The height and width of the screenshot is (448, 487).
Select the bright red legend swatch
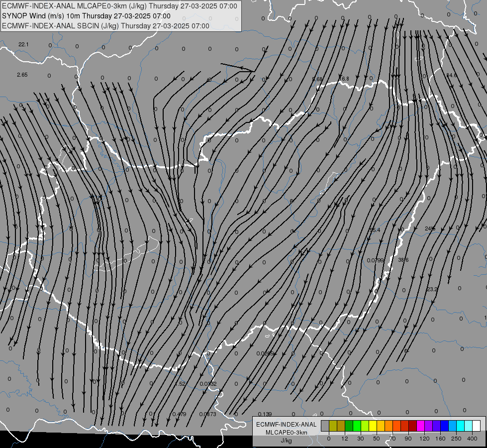pyautogui.click(x=405, y=426)
